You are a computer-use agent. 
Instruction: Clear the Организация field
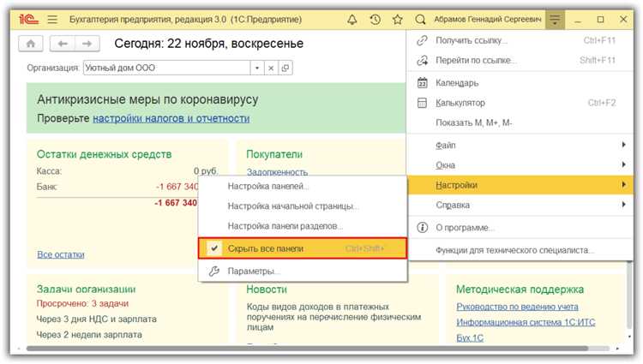[x=271, y=67]
